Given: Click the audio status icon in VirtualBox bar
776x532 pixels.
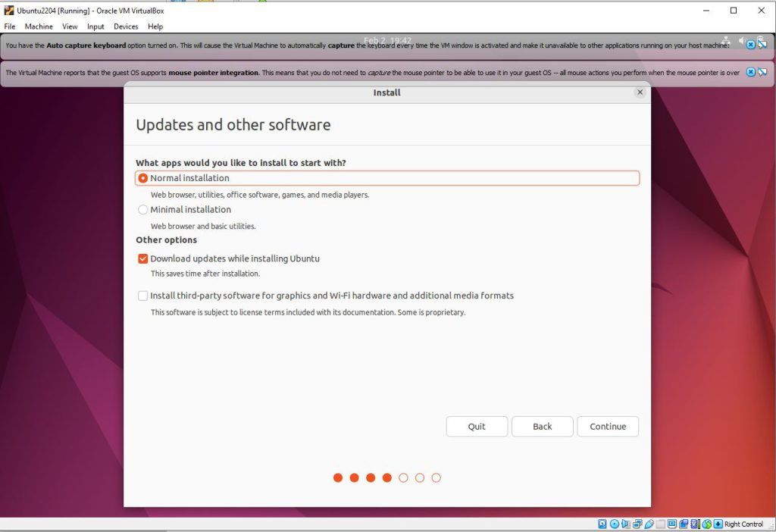Looking at the screenshot, I should [625, 524].
